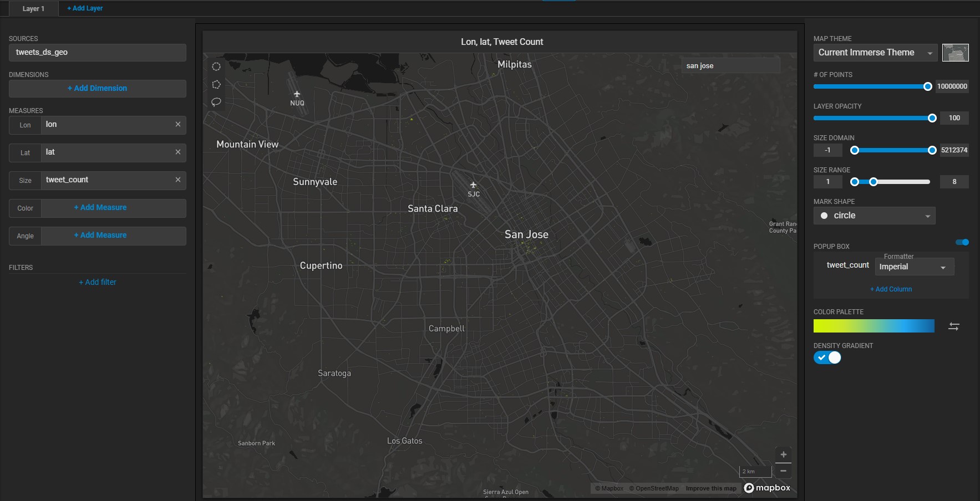980x501 pixels.
Task: Open the Map Theme dropdown
Action: pyautogui.click(x=875, y=53)
